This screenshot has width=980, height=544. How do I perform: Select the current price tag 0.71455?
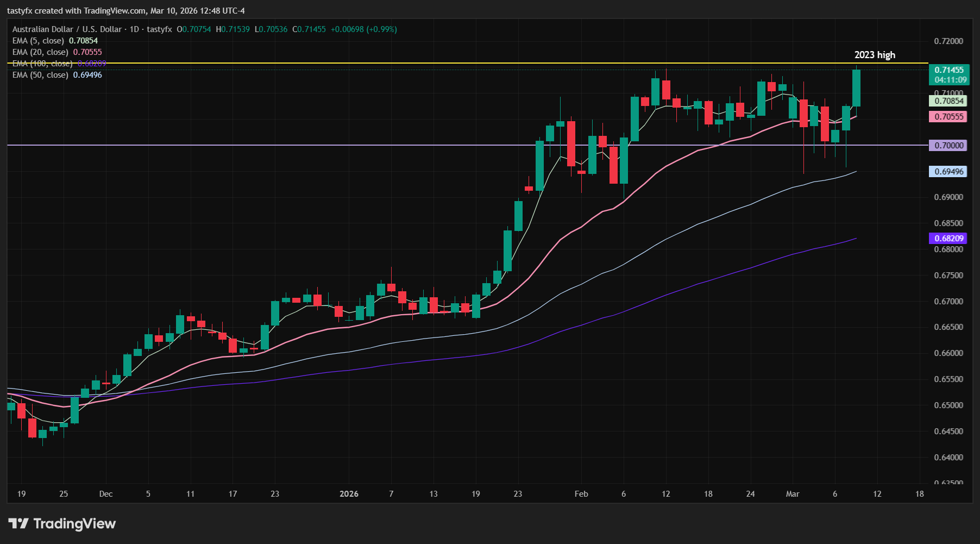click(x=948, y=70)
